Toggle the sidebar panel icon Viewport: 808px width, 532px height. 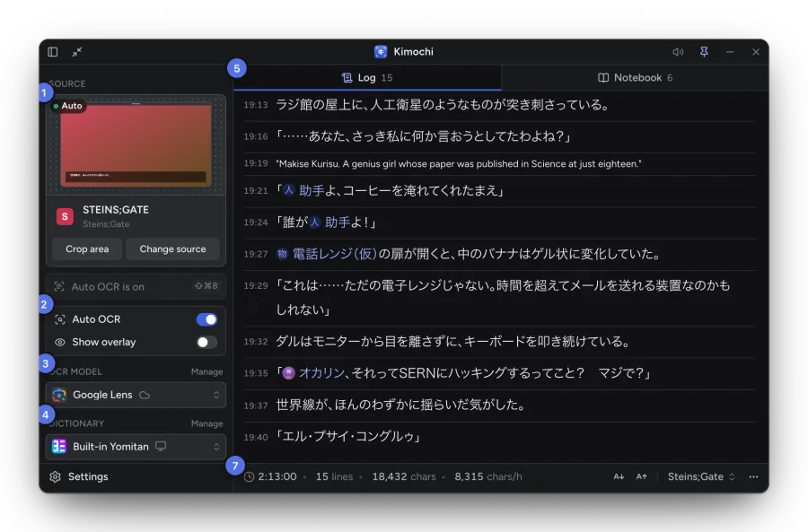pos(53,51)
